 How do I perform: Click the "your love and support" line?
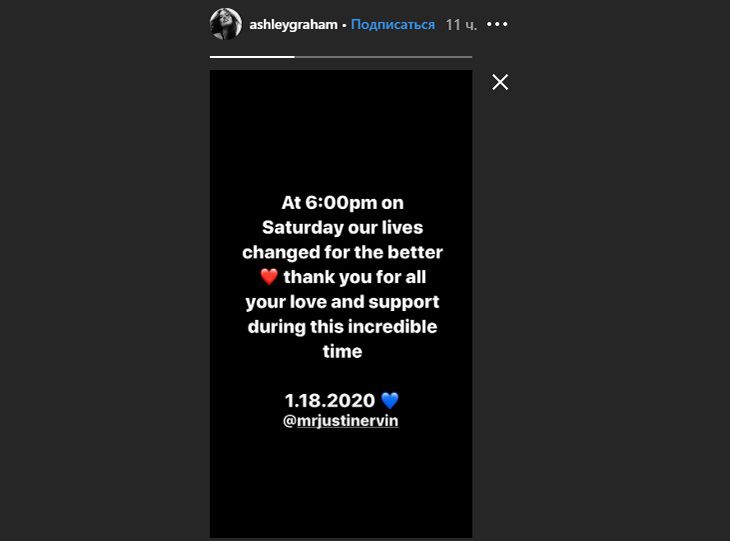(x=341, y=301)
